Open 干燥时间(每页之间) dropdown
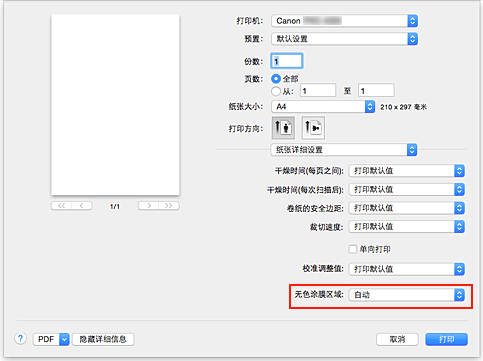This screenshot has height=361, width=483. [407, 171]
